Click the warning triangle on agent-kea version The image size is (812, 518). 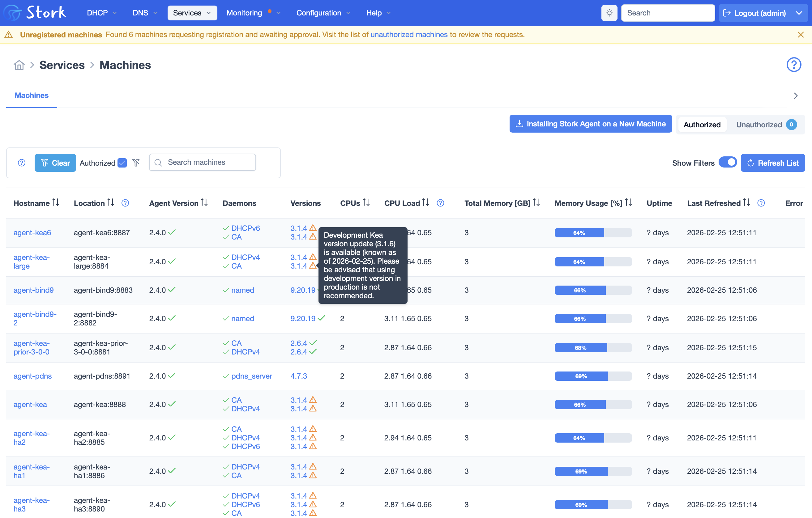[x=313, y=400]
